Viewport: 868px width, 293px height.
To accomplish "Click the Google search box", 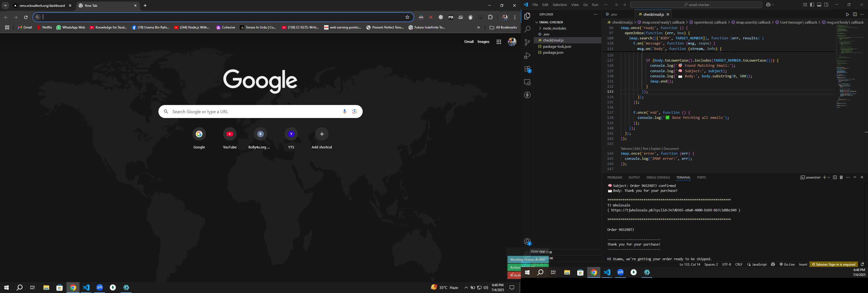I will click(260, 112).
